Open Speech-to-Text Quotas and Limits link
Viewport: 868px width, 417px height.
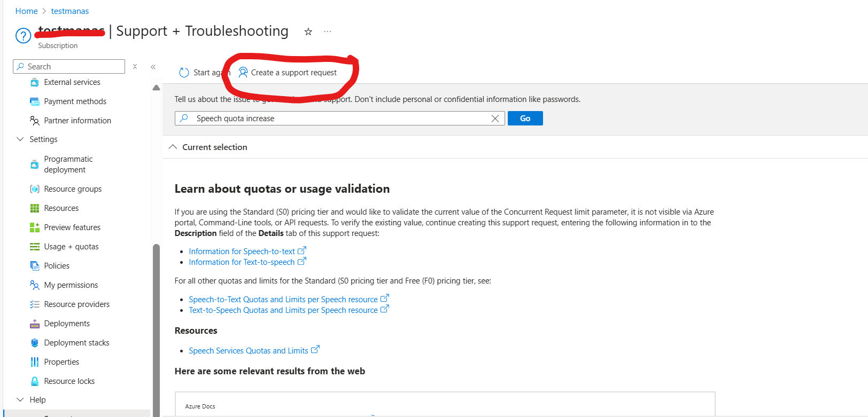pyautogui.click(x=283, y=300)
